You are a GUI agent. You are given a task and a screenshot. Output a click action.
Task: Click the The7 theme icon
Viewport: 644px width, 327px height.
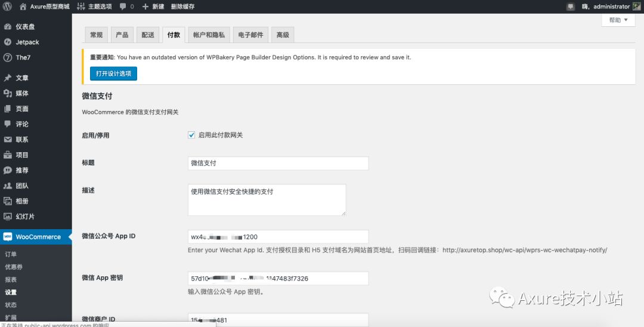coord(7,57)
